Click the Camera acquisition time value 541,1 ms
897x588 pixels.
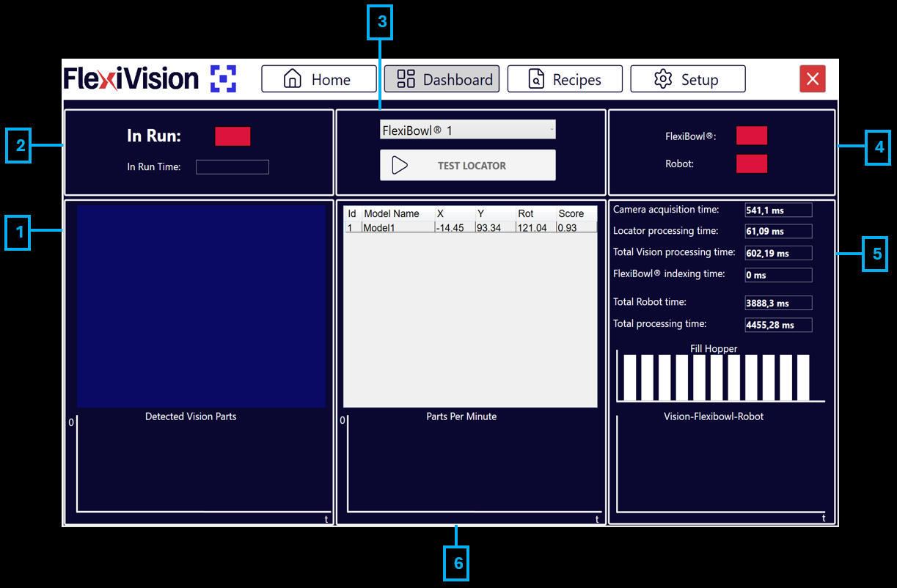(x=778, y=210)
